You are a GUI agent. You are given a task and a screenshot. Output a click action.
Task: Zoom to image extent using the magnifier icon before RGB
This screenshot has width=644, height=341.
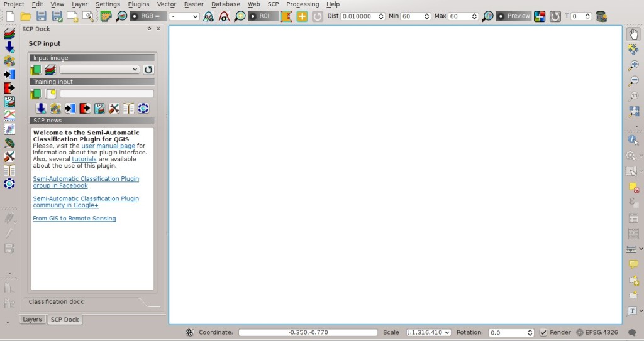(121, 16)
